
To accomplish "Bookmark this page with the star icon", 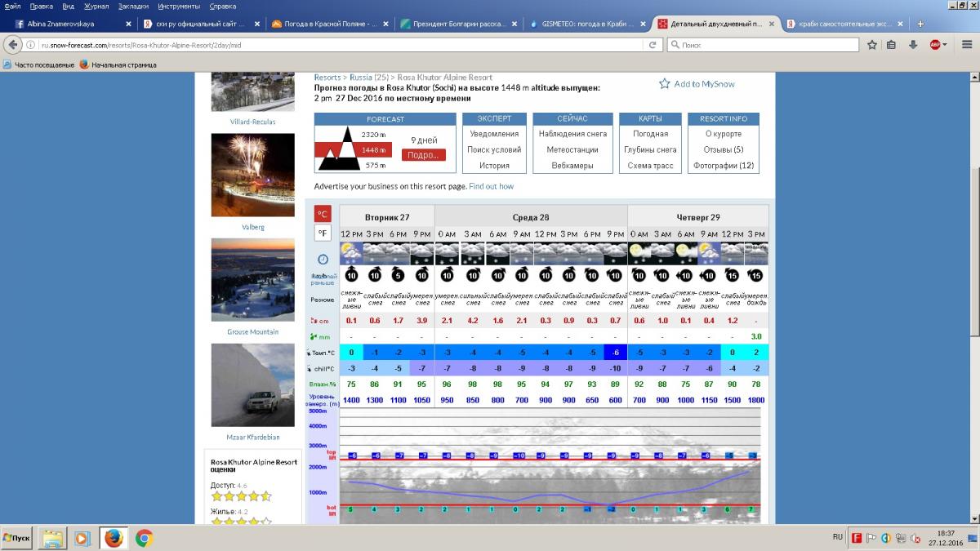I will 872,45.
